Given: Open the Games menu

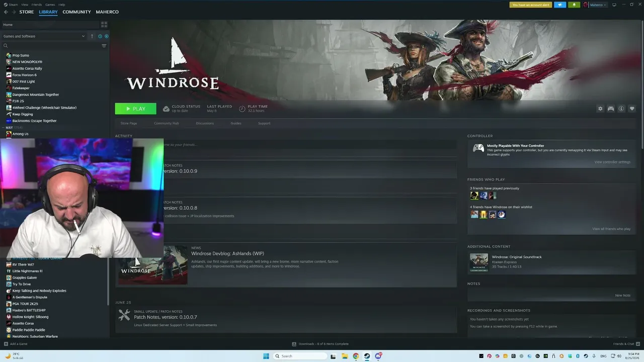Looking at the screenshot, I should click(50, 5).
